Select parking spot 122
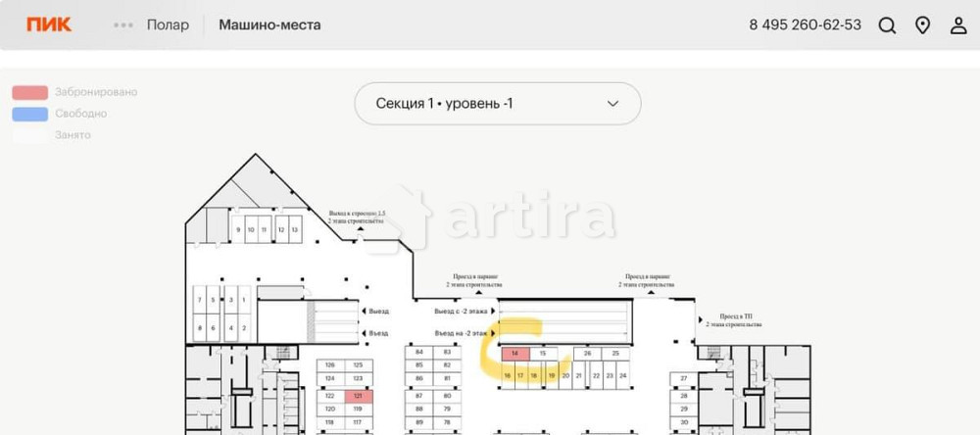This screenshot has height=435, width=980. pos(330,396)
